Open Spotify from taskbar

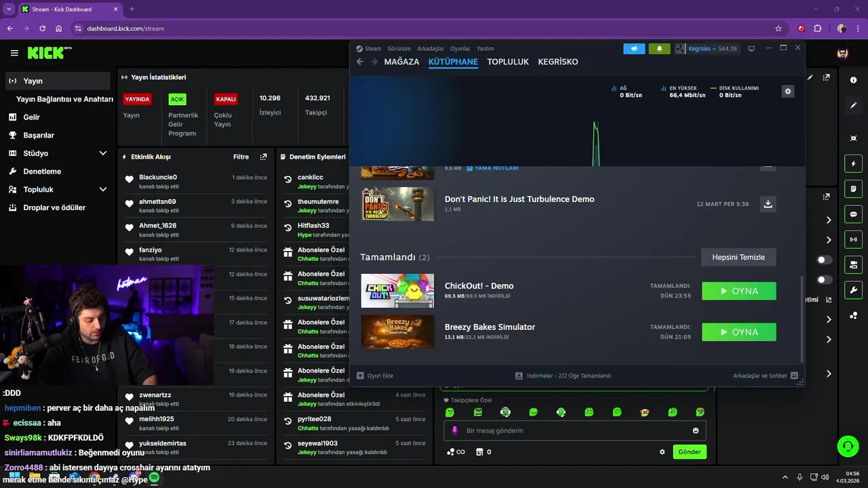(154, 478)
